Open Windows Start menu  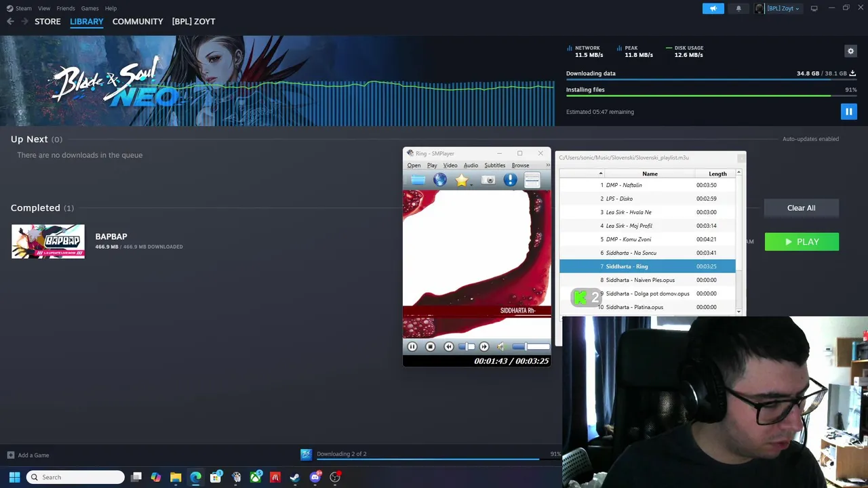point(14,477)
